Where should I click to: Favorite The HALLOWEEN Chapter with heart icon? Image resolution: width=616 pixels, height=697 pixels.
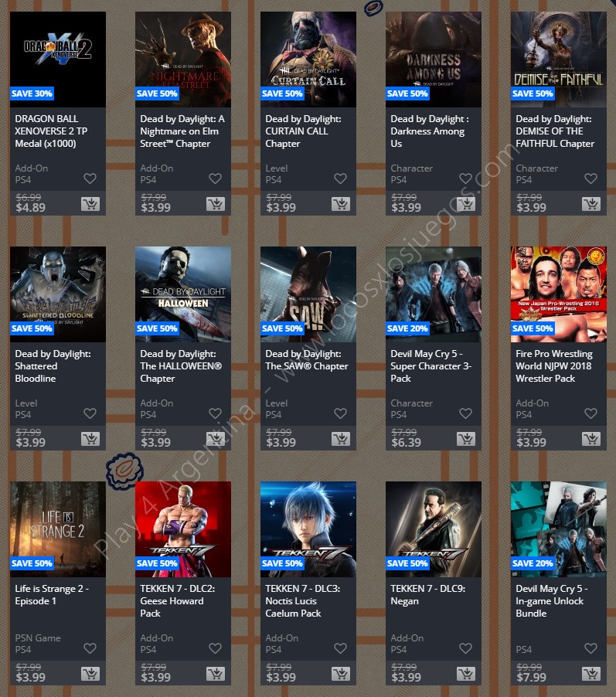click(216, 413)
